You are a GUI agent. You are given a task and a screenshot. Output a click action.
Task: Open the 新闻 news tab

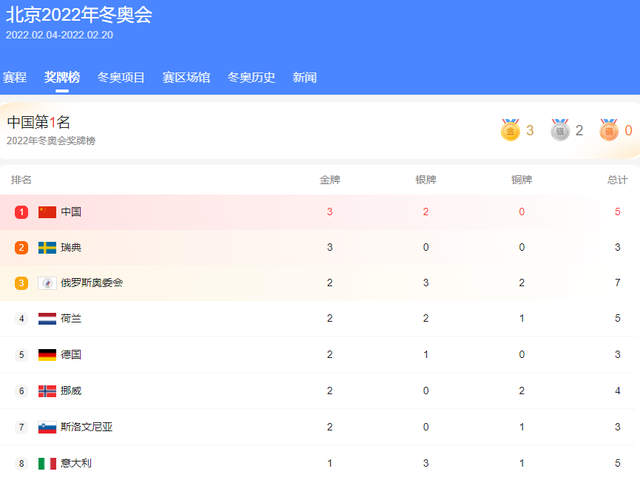[x=304, y=77]
